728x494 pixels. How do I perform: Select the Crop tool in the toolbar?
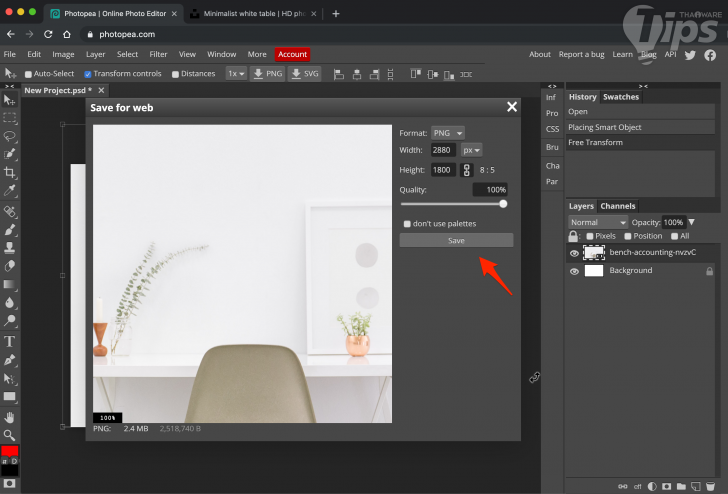pyautogui.click(x=10, y=172)
